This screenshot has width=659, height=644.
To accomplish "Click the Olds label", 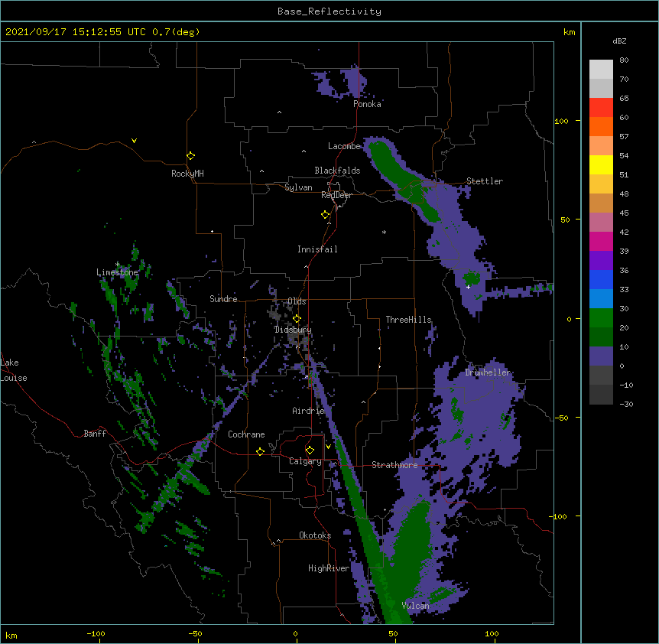I will click(297, 301).
